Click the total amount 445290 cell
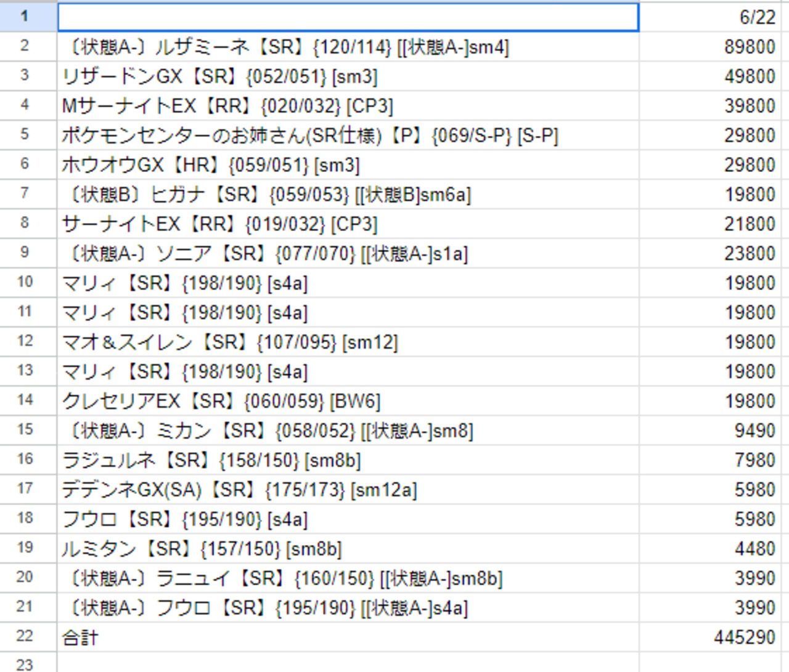Screen dimensions: 789x672 (709, 638)
